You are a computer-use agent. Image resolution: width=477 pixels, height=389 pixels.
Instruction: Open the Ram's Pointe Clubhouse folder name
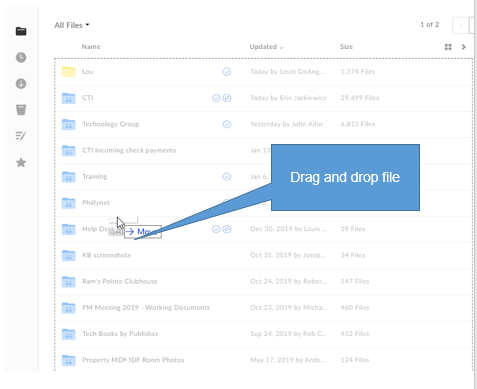tap(120, 281)
